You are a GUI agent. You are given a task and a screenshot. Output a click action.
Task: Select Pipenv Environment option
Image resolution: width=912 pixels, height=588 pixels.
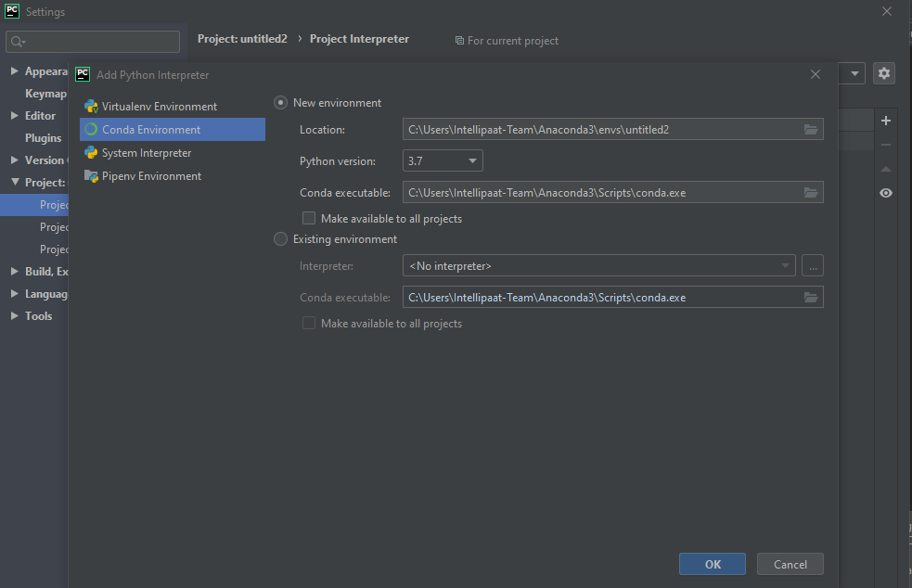coord(151,176)
